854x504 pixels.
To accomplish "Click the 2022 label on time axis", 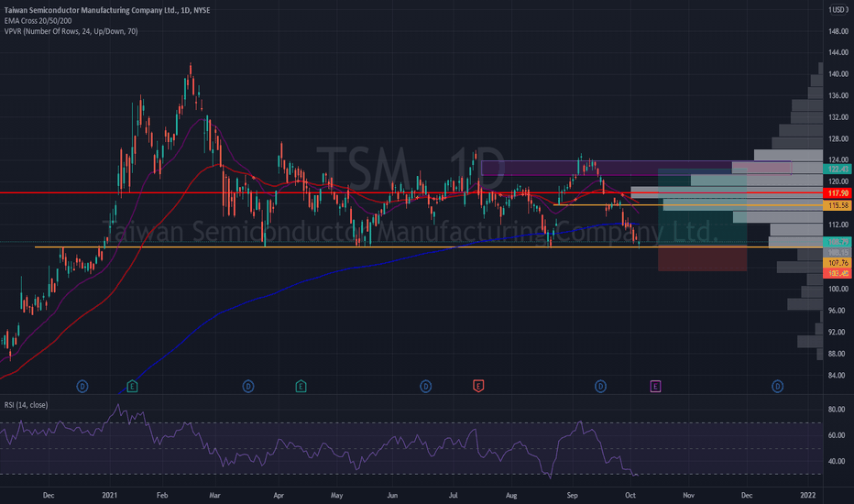I will (807, 495).
